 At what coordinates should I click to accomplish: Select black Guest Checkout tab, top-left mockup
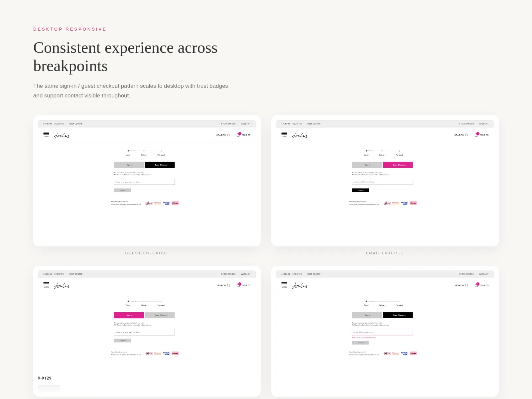[x=160, y=165]
